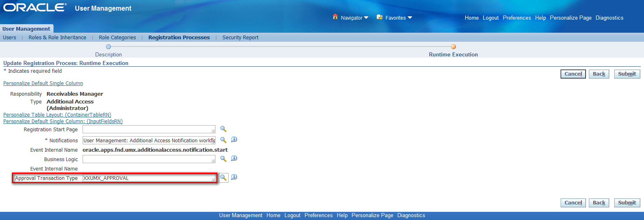Click the Description step marker
This screenshot has height=220, width=644.
[108, 47]
